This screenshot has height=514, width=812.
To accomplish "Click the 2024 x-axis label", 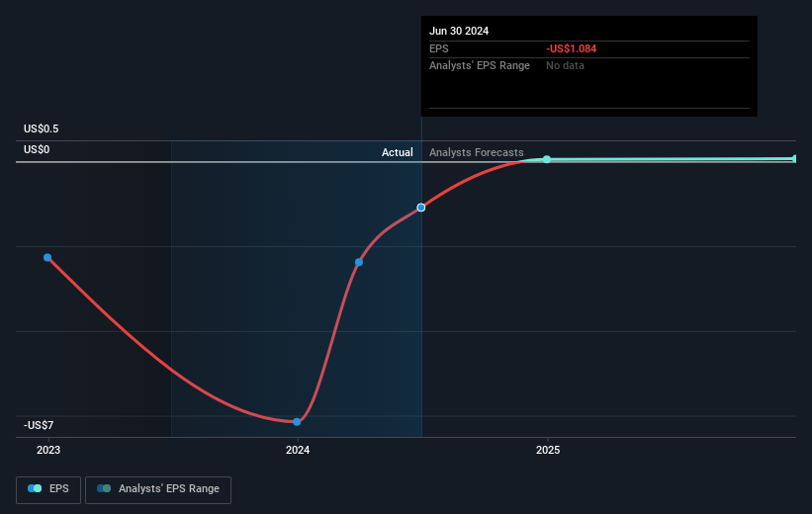I will coord(298,450).
